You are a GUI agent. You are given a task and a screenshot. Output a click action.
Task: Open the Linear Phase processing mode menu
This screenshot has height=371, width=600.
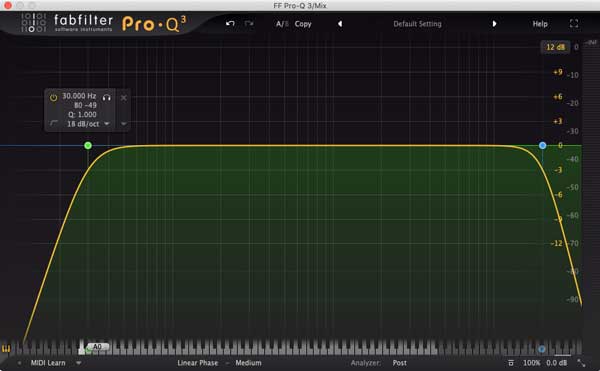pyautogui.click(x=197, y=363)
